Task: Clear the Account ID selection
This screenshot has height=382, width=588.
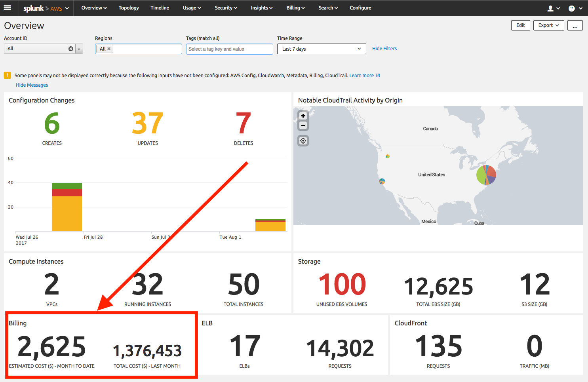Action: tap(71, 49)
